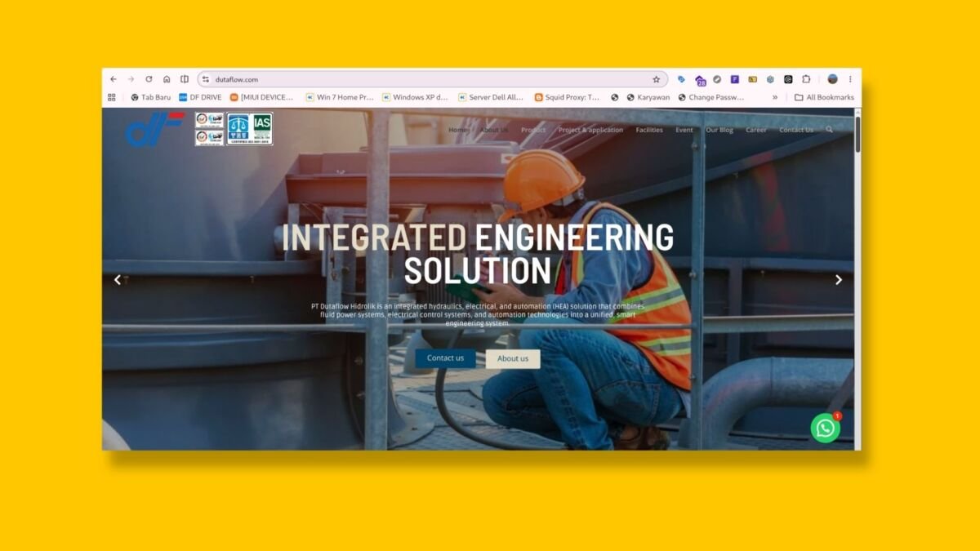This screenshot has height=551, width=980.
Task: Open the apps grid in bookmarks bar
Action: point(112,97)
